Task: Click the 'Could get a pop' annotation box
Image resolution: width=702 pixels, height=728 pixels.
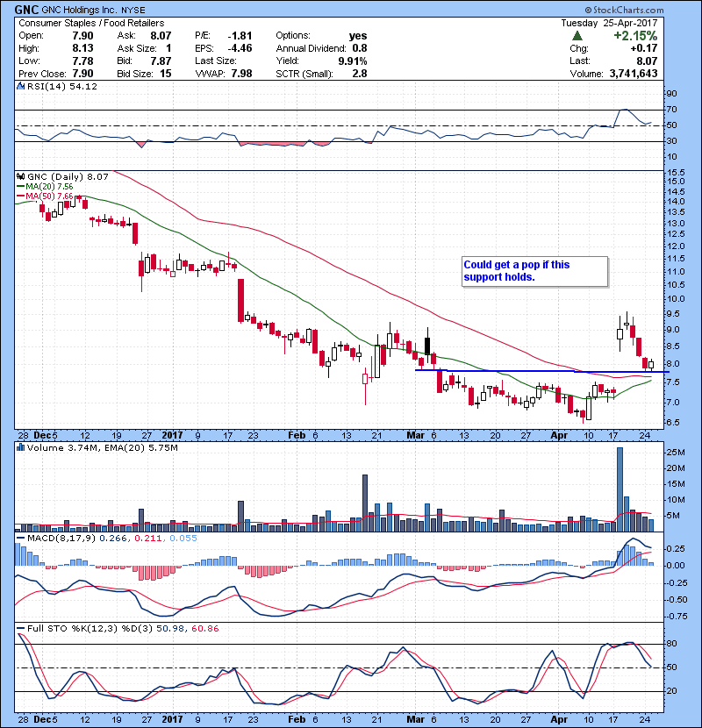Action: pyautogui.click(x=534, y=271)
